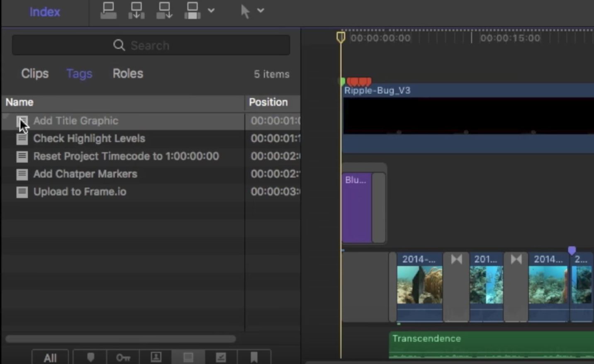This screenshot has height=364, width=594.
Task: Open the edit options dropdown chevron
Action: click(211, 10)
